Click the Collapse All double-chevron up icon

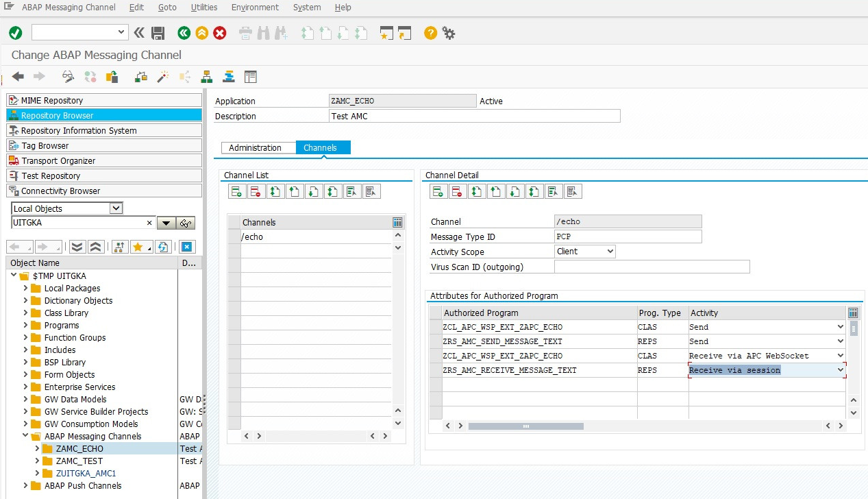click(96, 247)
